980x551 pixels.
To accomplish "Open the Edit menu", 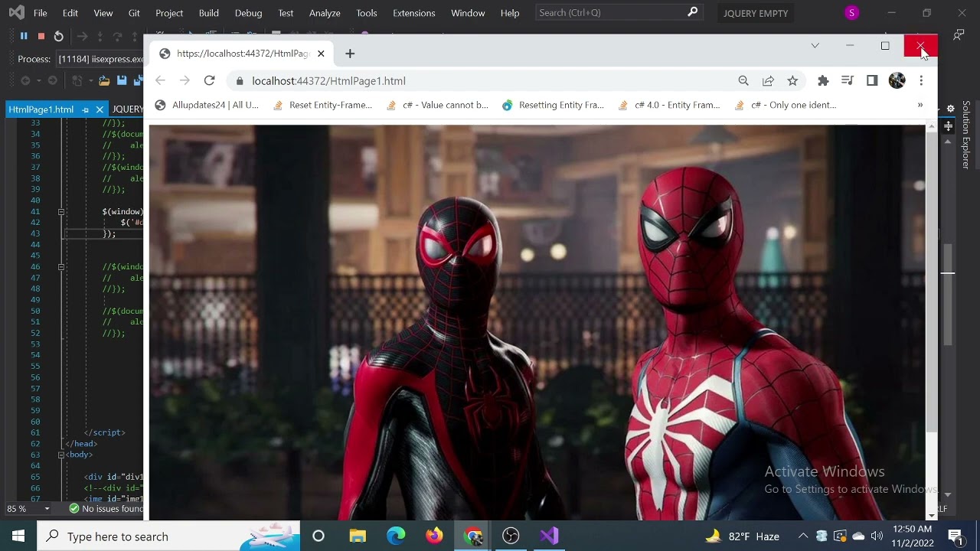I will (70, 13).
